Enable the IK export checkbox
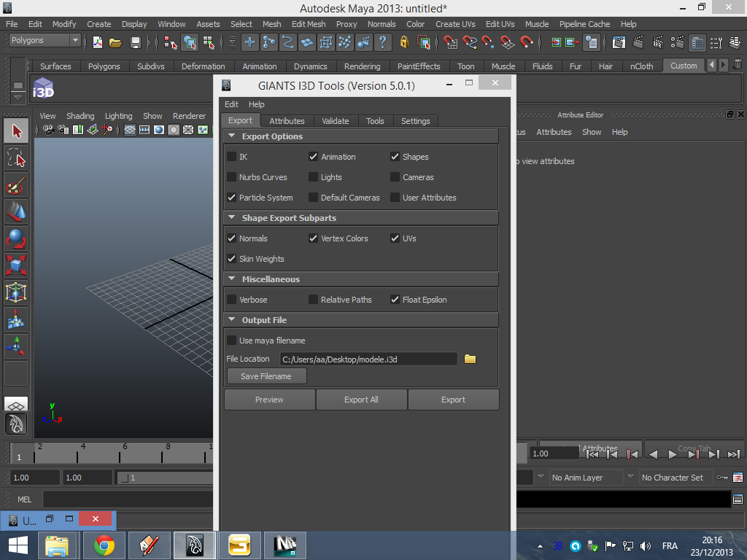 point(231,157)
